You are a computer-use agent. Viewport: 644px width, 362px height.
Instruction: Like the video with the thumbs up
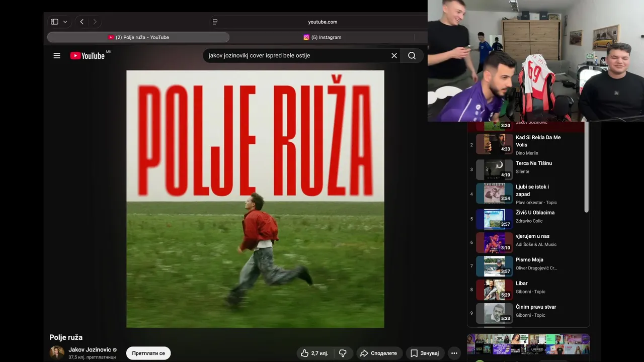(314, 353)
